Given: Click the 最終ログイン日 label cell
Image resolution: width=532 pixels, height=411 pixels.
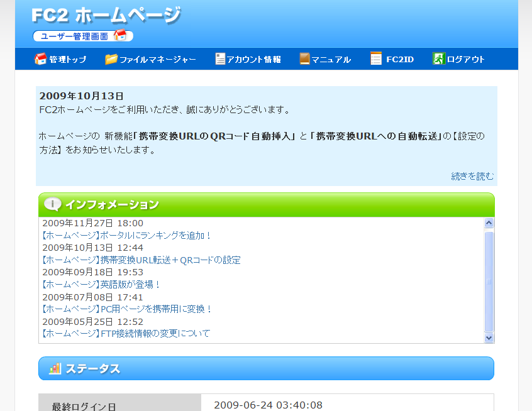Looking at the screenshot, I should coord(119,403).
